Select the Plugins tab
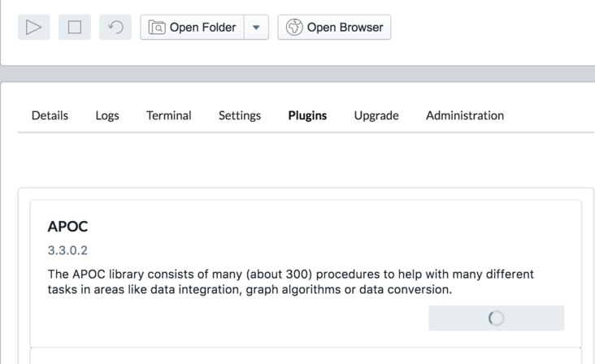 pos(307,115)
